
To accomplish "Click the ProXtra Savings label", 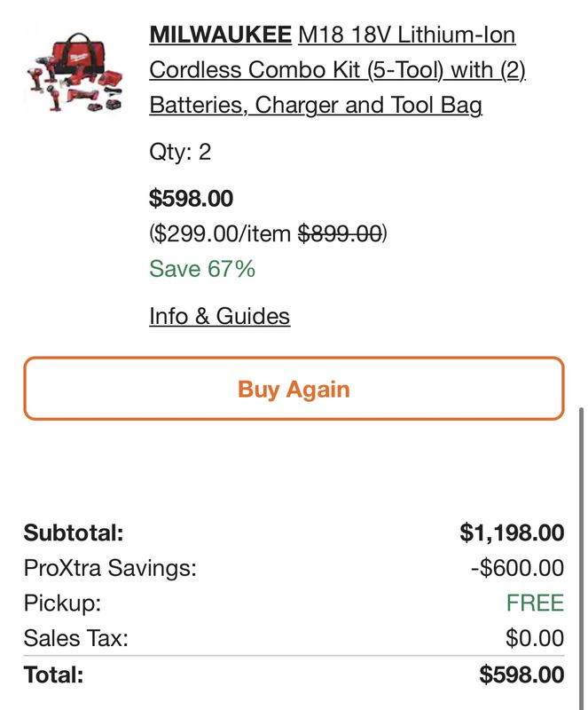I will (x=110, y=568).
